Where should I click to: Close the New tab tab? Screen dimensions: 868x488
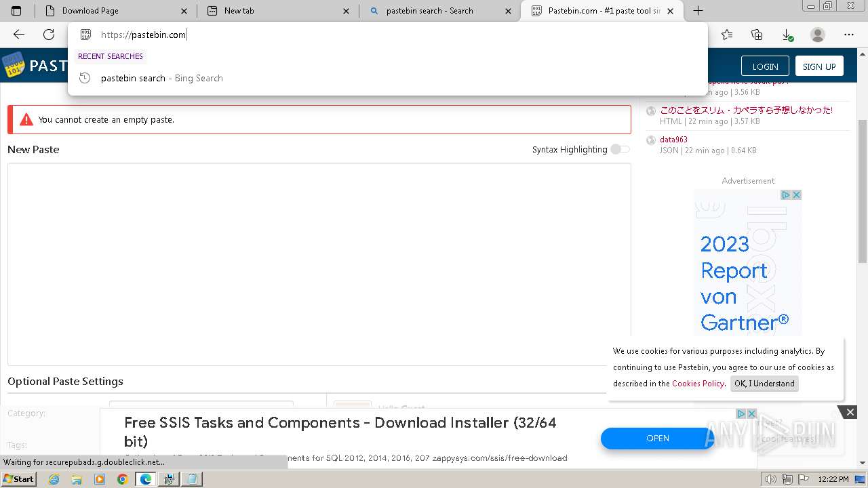click(347, 11)
